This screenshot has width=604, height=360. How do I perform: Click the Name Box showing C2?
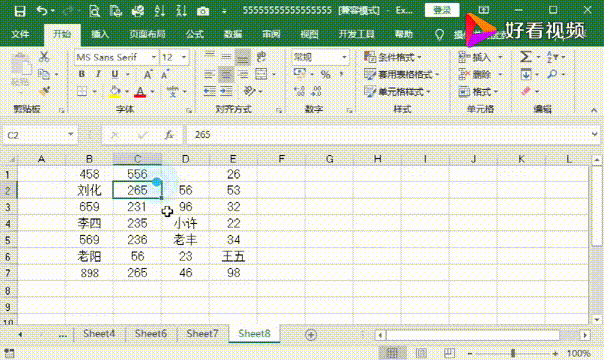(x=40, y=135)
